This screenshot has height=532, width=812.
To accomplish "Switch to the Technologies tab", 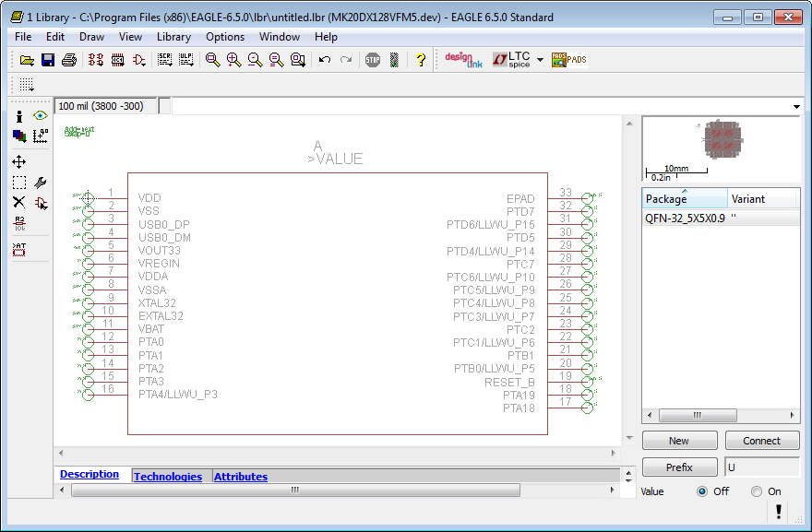I will point(167,477).
